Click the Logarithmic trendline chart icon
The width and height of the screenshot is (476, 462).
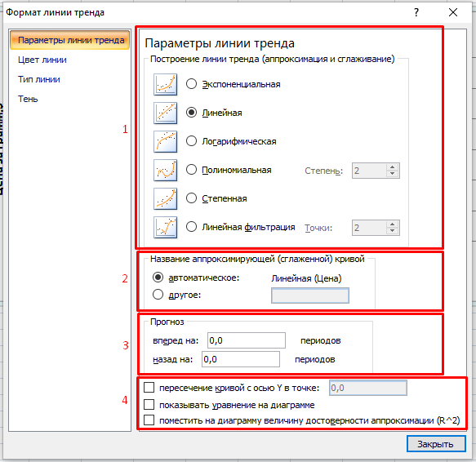(x=165, y=141)
